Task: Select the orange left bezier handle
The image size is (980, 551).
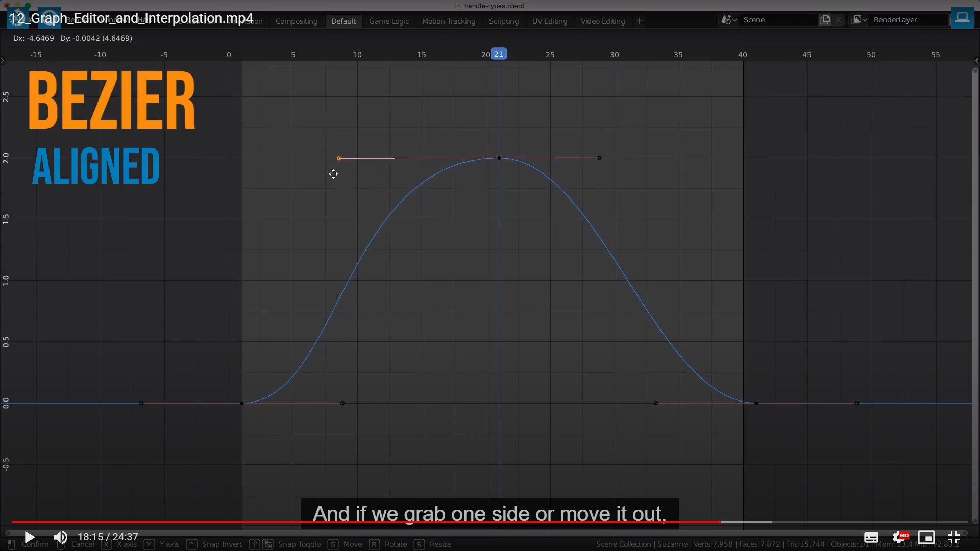Action: (x=339, y=158)
